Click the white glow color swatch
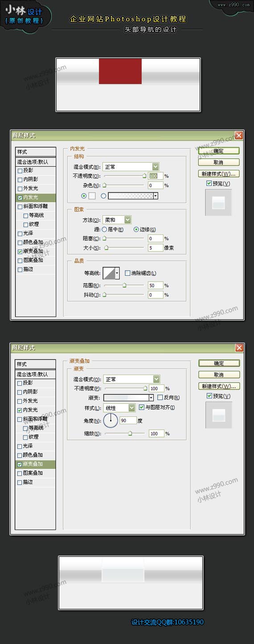Image resolution: width=254 pixels, height=644 pixels. pos(92,196)
